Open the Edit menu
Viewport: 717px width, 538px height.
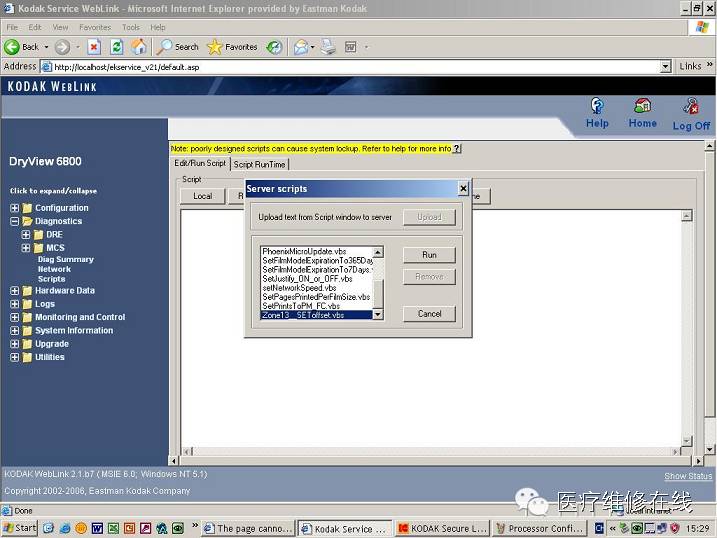coord(35,27)
